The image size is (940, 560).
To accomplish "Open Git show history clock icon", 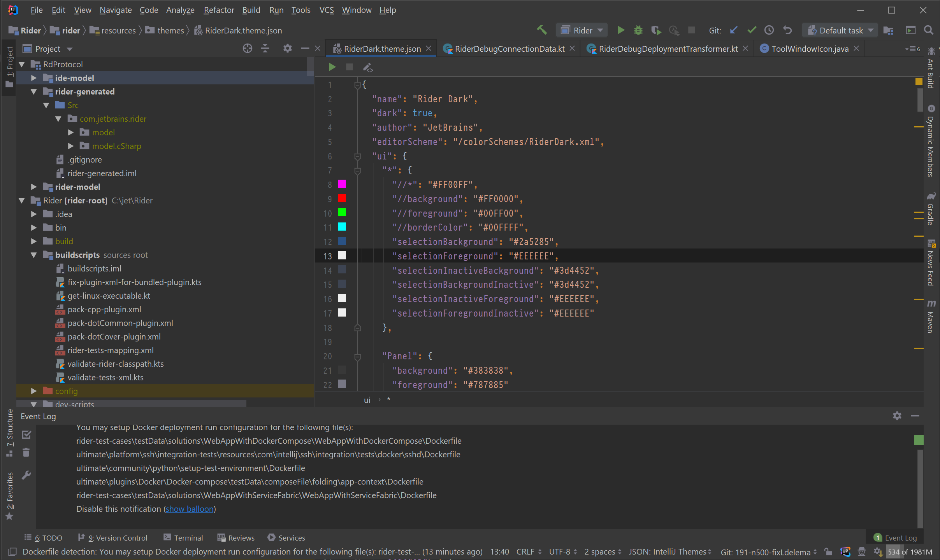I will click(x=769, y=30).
